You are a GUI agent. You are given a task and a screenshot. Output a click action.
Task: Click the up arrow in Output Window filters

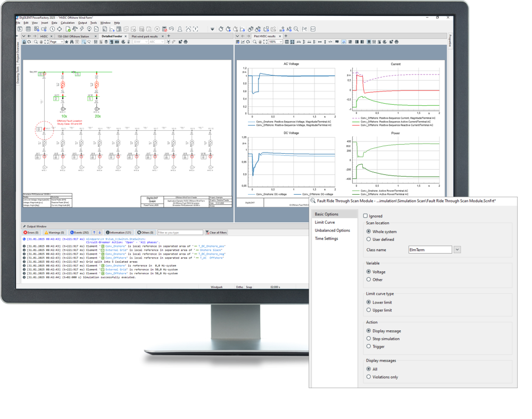(94, 232)
